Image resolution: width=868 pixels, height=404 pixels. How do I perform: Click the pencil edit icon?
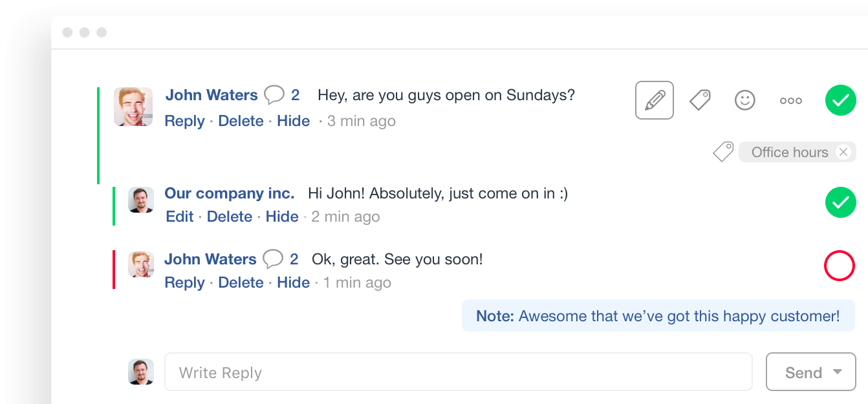(655, 100)
